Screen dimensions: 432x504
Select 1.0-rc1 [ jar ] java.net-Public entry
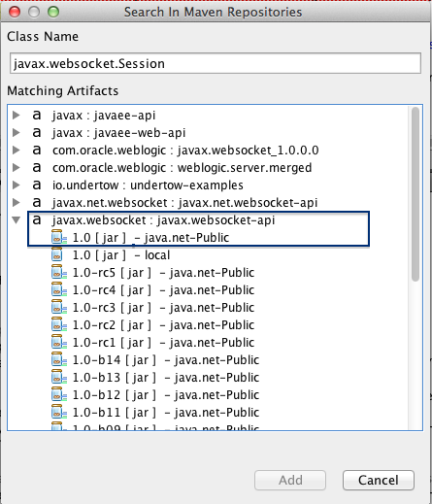[164, 343]
